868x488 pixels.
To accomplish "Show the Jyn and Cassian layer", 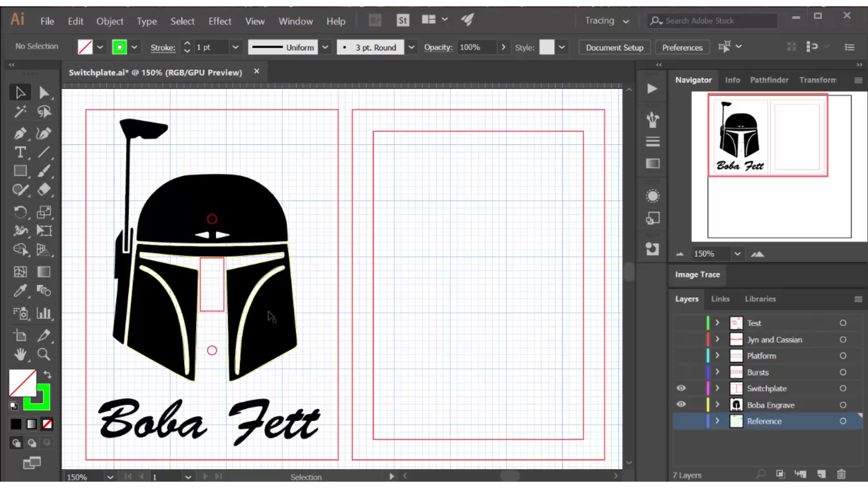I will coord(681,339).
